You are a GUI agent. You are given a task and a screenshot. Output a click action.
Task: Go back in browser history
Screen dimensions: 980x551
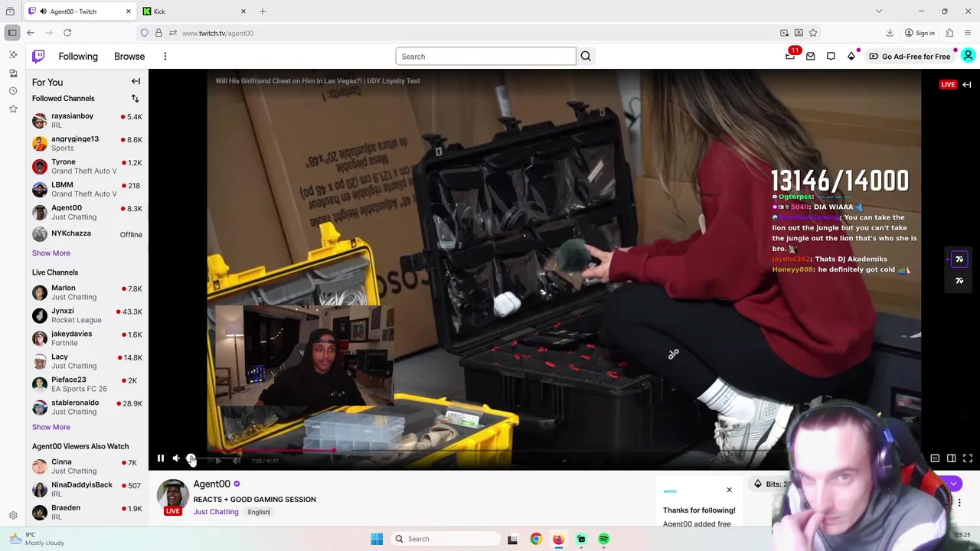[x=31, y=33]
